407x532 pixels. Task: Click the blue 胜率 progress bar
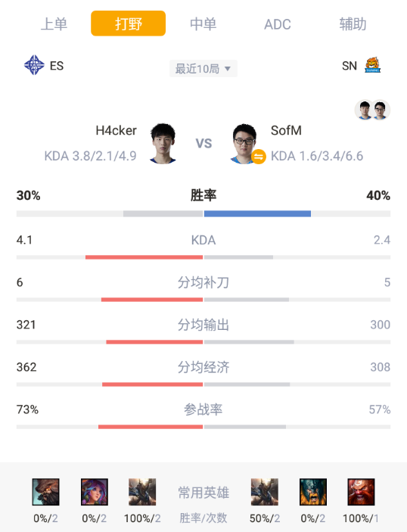click(x=257, y=213)
